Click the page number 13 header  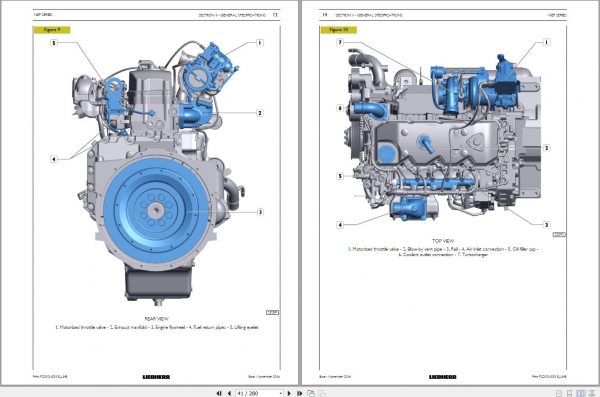275,15
